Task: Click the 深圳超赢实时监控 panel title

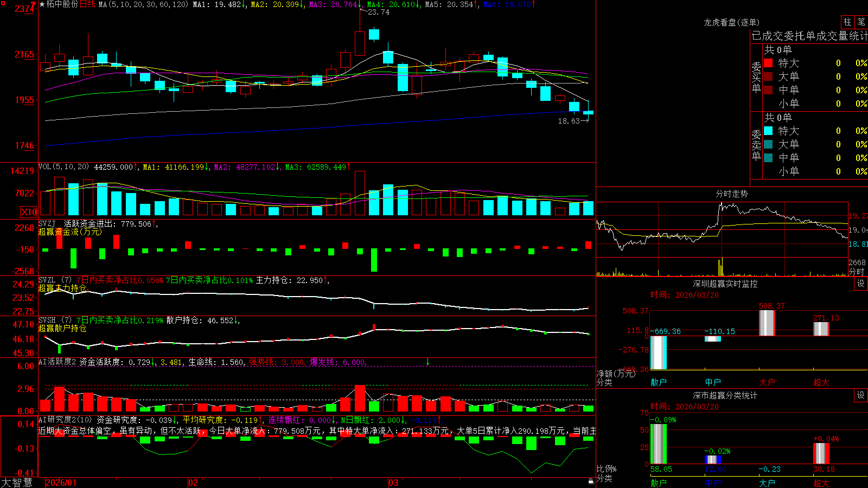Action: [x=725, y=284]
